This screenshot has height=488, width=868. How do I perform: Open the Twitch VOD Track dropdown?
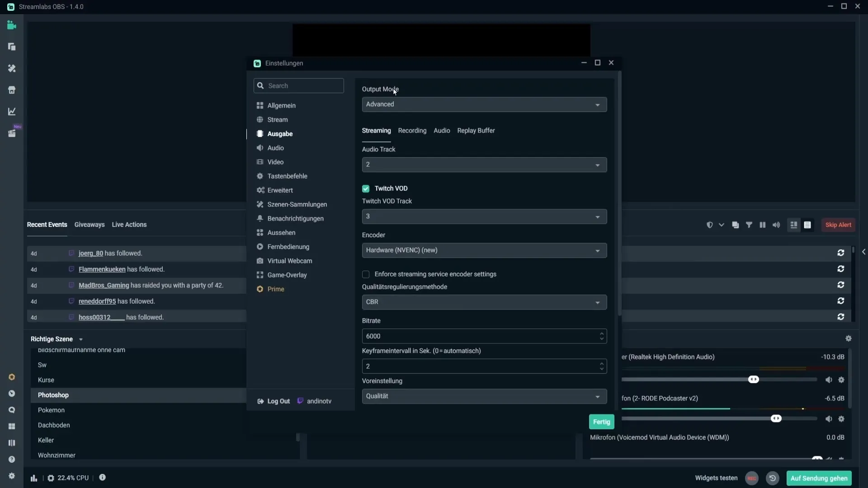coord(484,216)
